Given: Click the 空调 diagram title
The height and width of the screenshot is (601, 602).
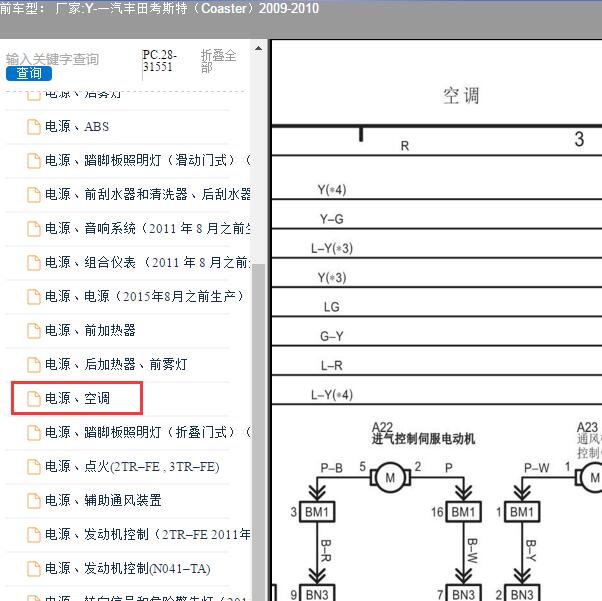Looking at the screenshot, I should point(461,96).
